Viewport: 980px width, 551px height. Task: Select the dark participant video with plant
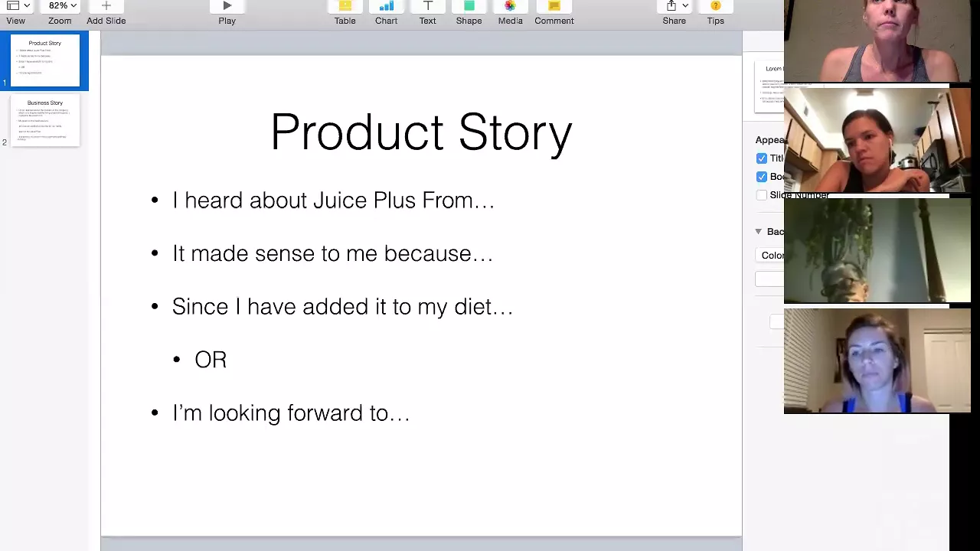tap(877, 251)
